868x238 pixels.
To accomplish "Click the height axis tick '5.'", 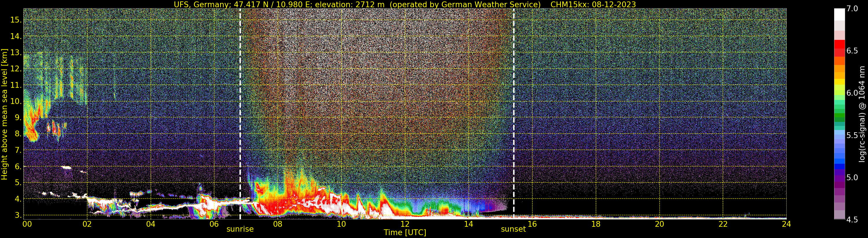I will pyautogui.click(x=18, y=183).
